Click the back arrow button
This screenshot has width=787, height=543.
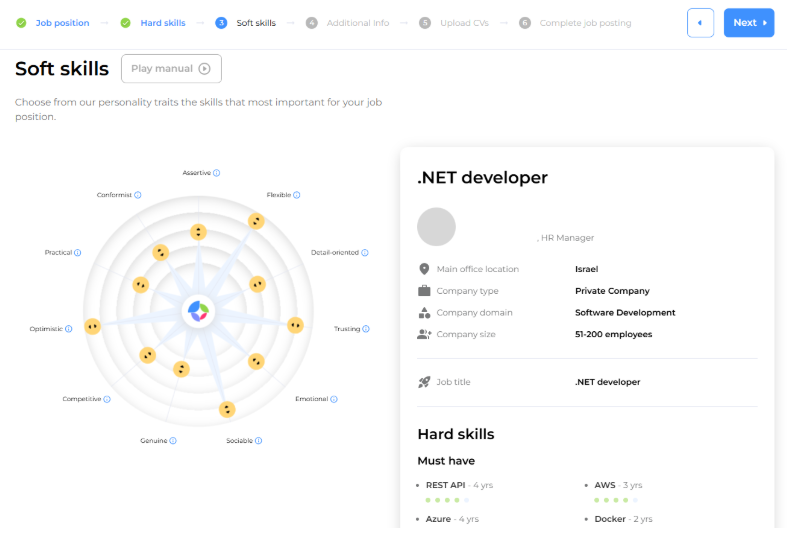pyautogui.click(x=700, y=23)
